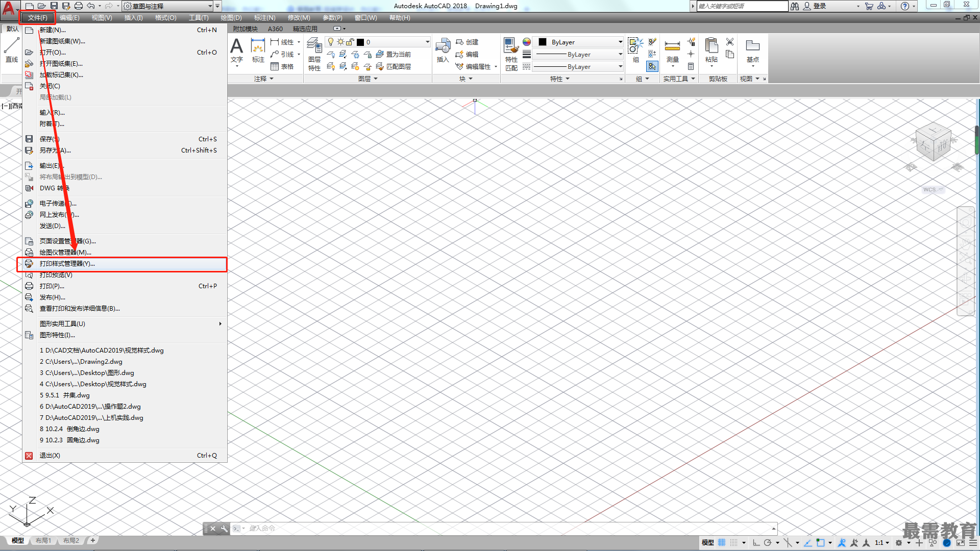Click the command line wrench customize icon
Viewport: 980px width, 551px height.
[x=224, y=529]
